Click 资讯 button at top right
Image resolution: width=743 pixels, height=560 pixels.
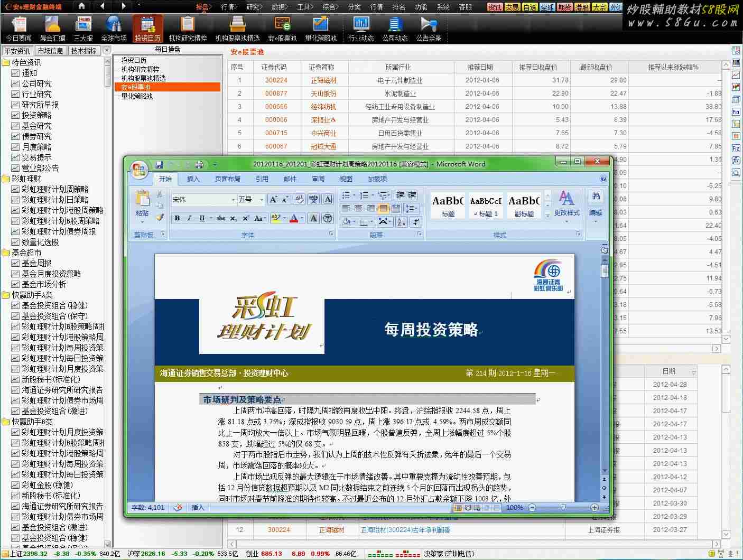click(x=495, y=7)
